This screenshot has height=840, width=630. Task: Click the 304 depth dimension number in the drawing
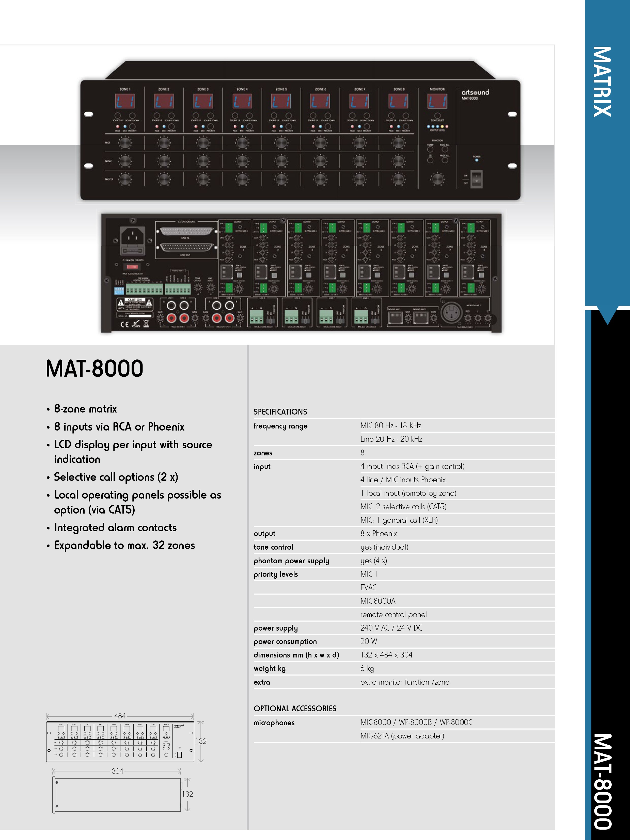point(117,771)
